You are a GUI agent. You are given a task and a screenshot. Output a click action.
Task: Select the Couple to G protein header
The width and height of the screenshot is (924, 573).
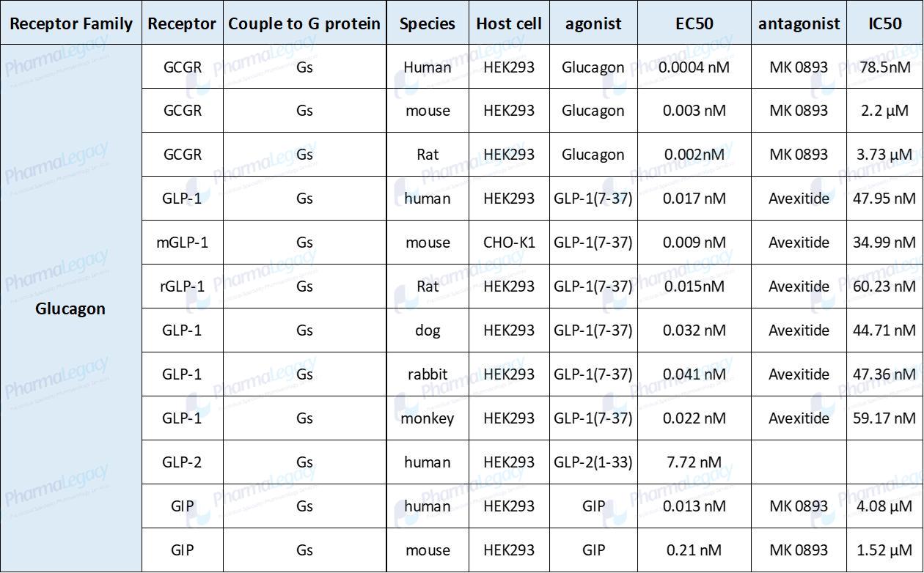[x=304, y=23]
